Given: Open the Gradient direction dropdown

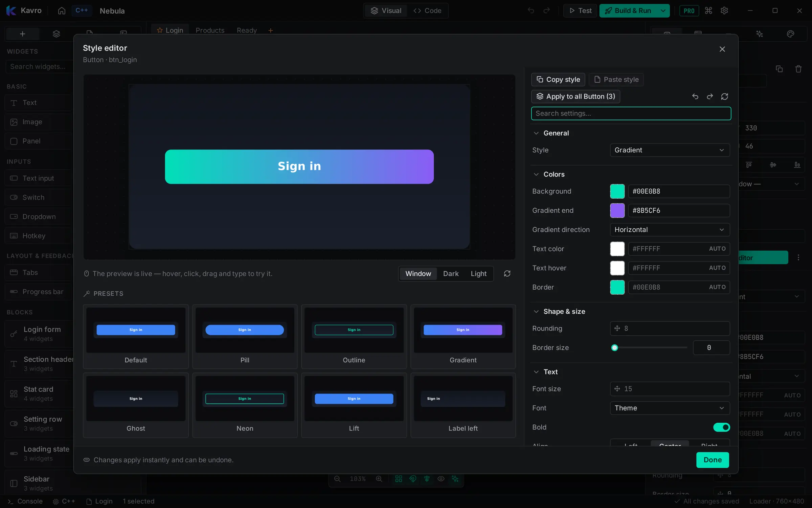Looking at the screenshot, I should [x=670, y=230].
